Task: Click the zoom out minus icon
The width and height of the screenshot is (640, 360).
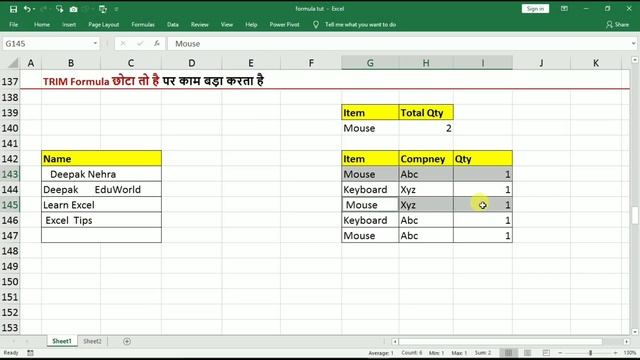Action: 560,353
